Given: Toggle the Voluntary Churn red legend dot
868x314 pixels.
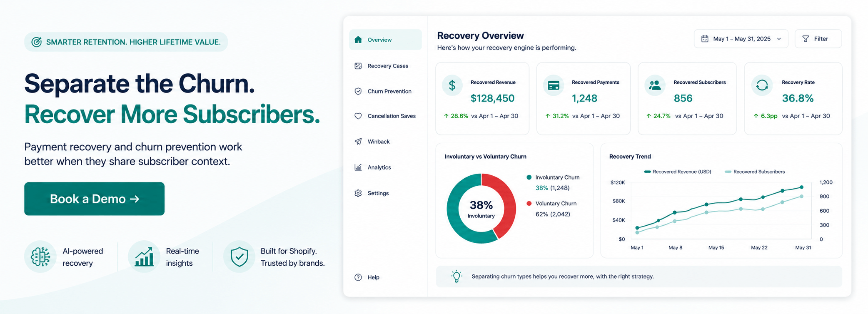Looking at the screenshot, I should coord(529,204).
